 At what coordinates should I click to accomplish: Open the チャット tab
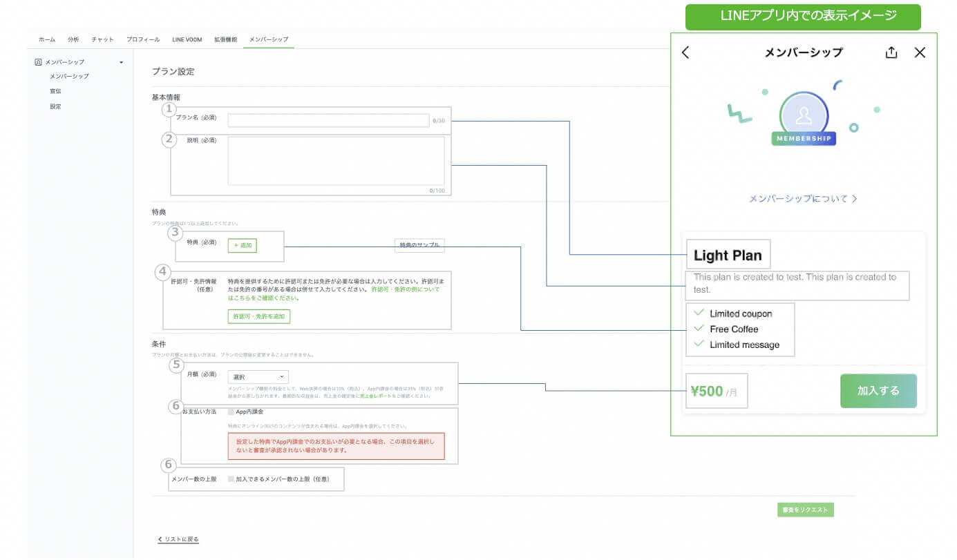[x=102, y=39]
